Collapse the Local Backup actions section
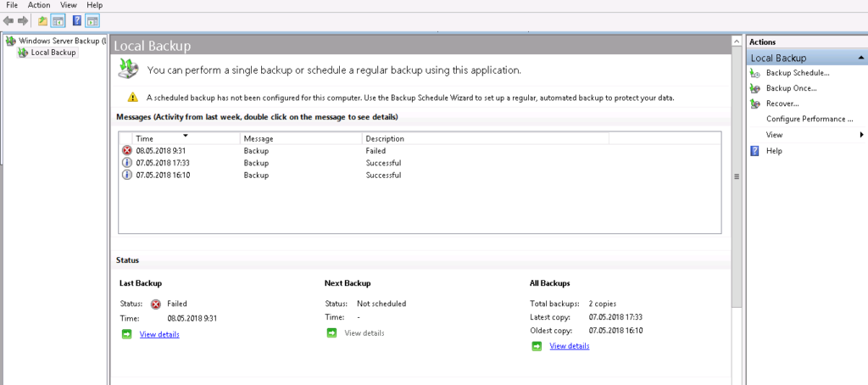The image size is (868, 385). (x=861, y=58)
